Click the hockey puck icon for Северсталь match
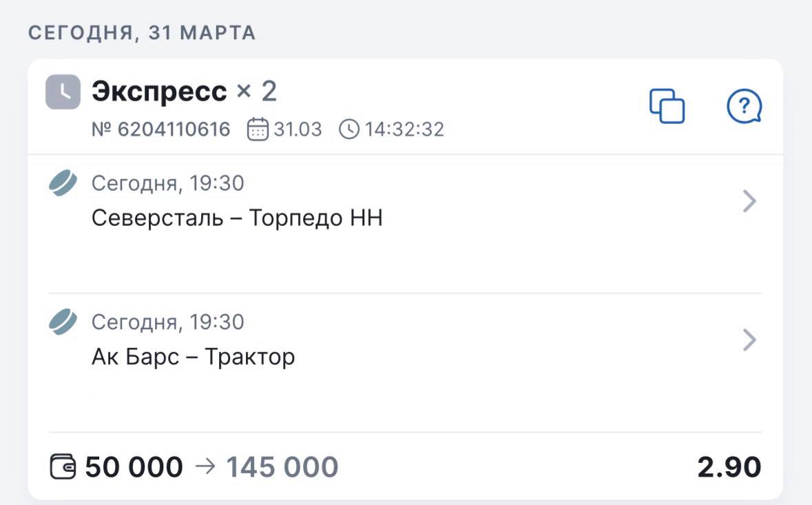The height and width of the screenshot is (505, 812). click(63, 184)
